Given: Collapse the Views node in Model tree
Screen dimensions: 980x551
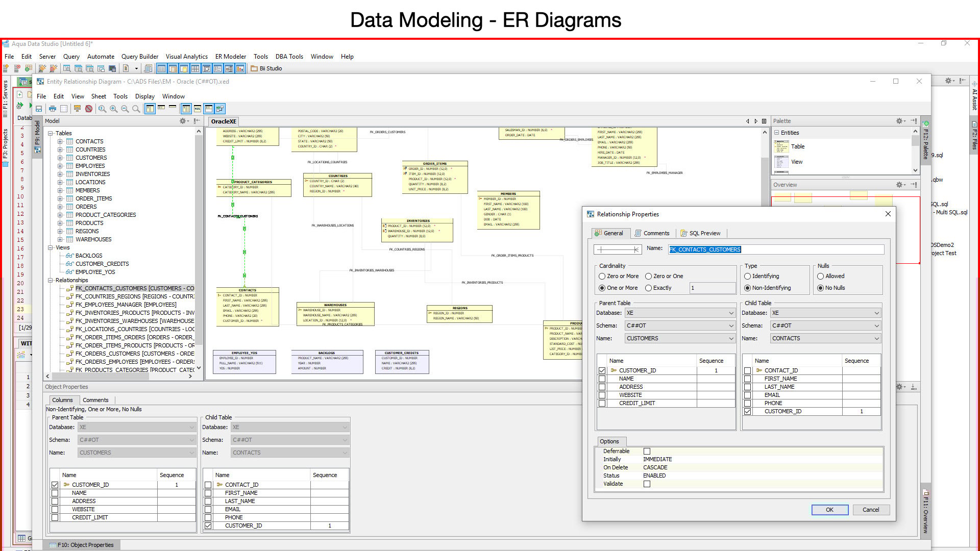Looking at the screenshot, I should pos(51,247).
